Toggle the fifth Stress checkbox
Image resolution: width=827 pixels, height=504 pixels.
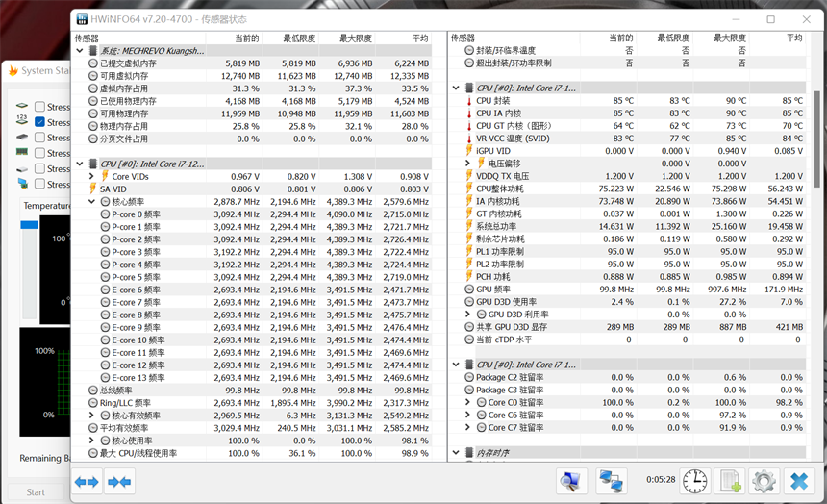tap(39, 168)
